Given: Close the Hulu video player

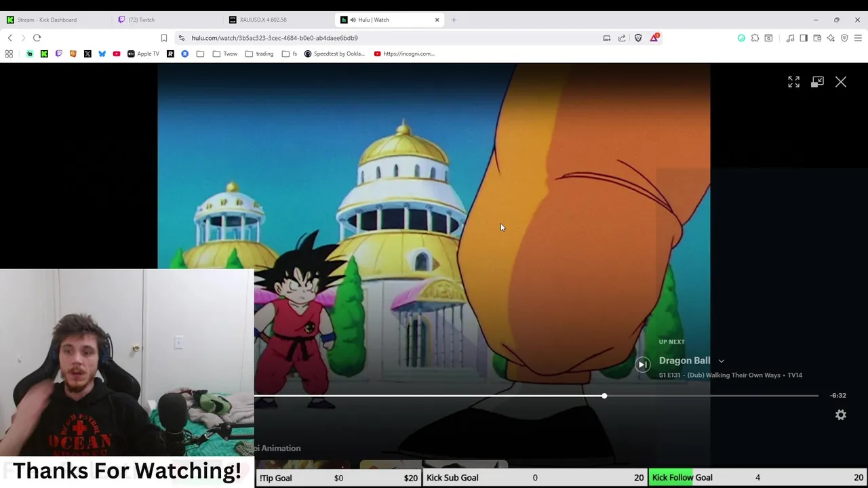Looking at the screenshot, I should coord(841,82).
